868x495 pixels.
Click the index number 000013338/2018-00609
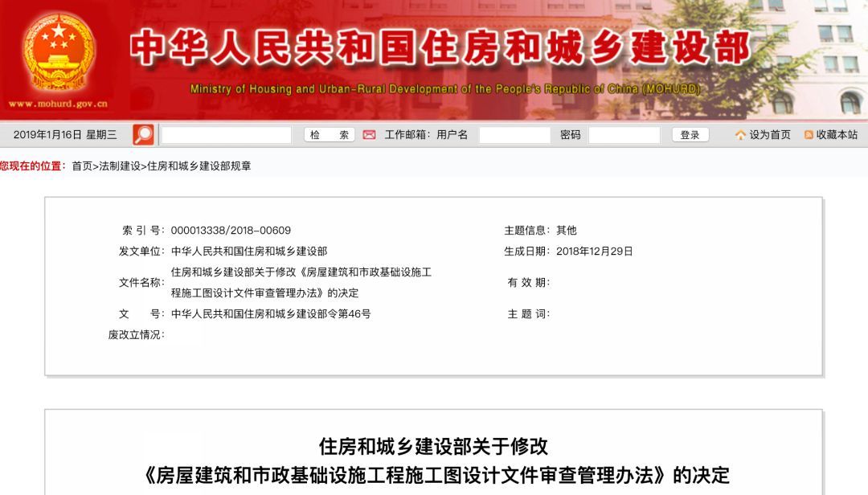point(231,231)
